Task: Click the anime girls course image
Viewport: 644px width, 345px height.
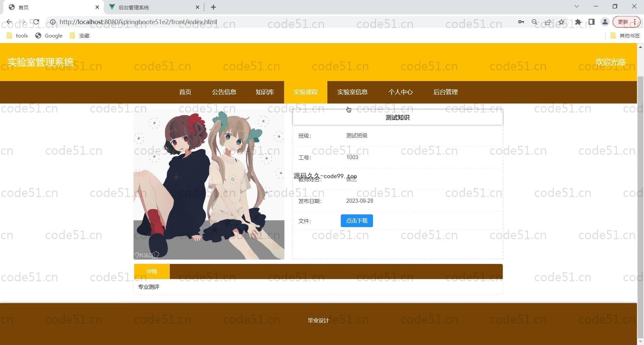Action: point(209,184)
